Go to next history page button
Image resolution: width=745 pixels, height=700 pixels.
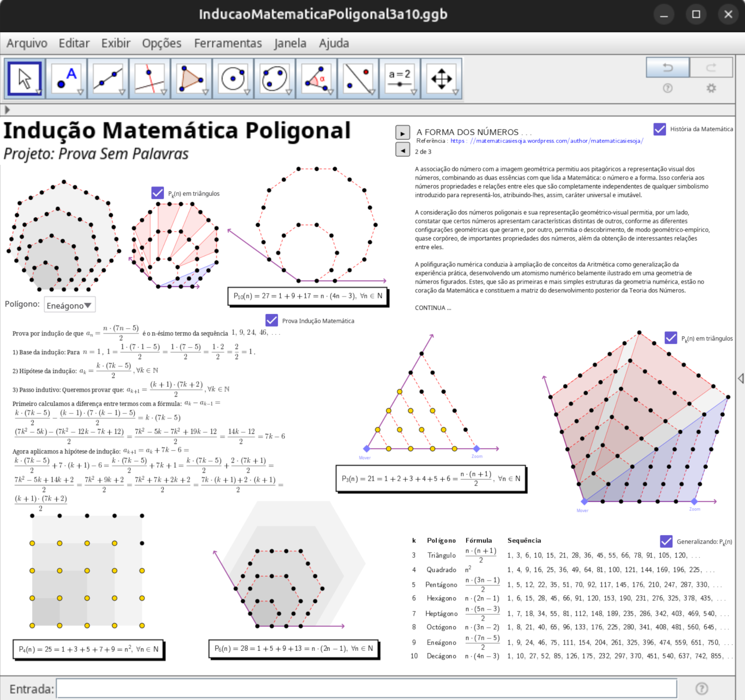click(402, 133)
